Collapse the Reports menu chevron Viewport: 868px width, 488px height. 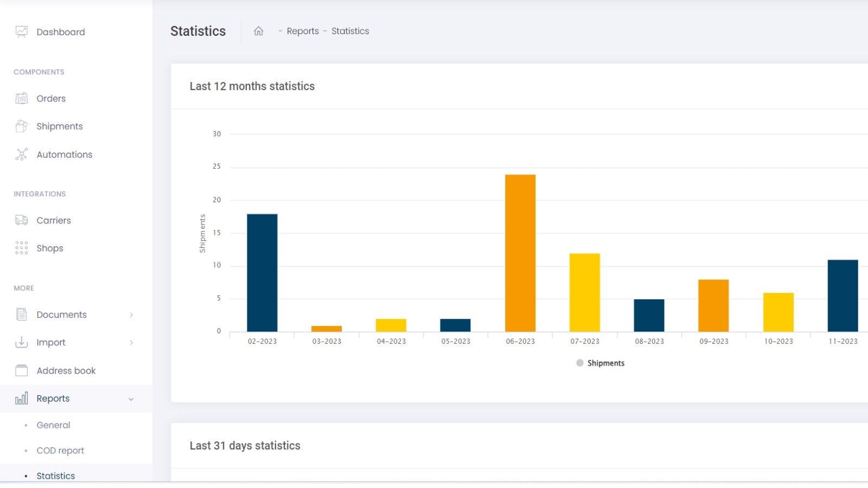click(131, 399)
